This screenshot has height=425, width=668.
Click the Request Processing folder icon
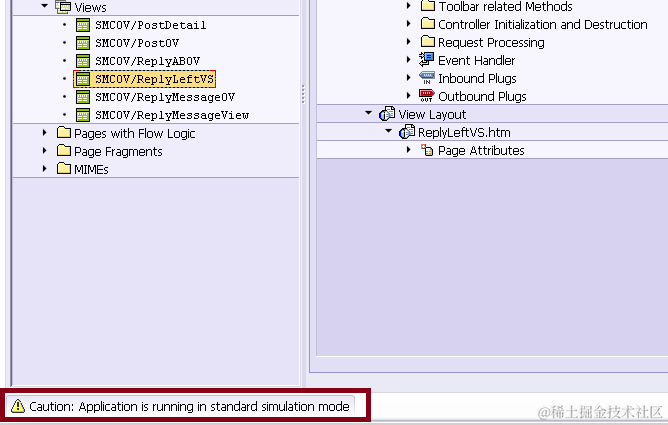(428, 42)
